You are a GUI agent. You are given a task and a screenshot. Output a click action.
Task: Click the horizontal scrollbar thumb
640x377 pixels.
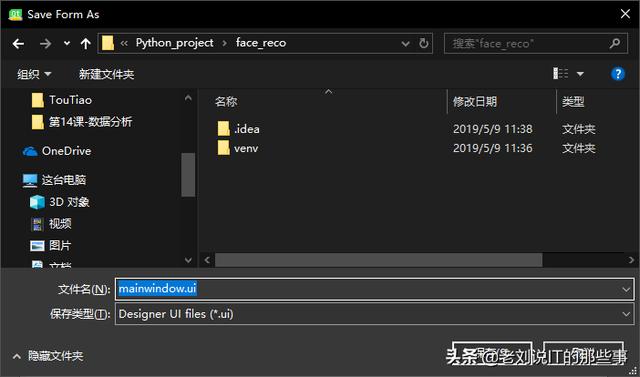point(379,260)
